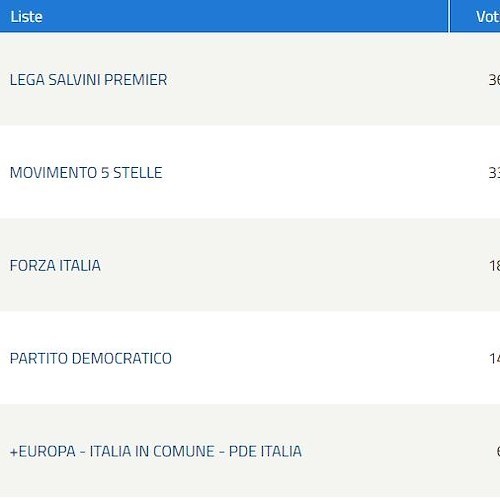The height and width of the screenshot is (500, 500).
Task: Click the Liste column header
Action: pos(26,17)
